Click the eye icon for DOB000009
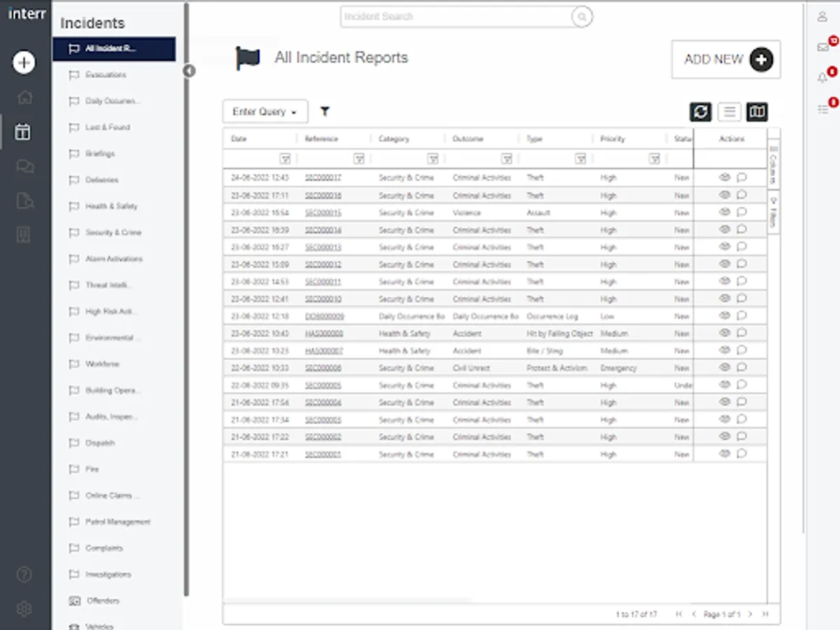840x630 pixels. tap(724, 316)
